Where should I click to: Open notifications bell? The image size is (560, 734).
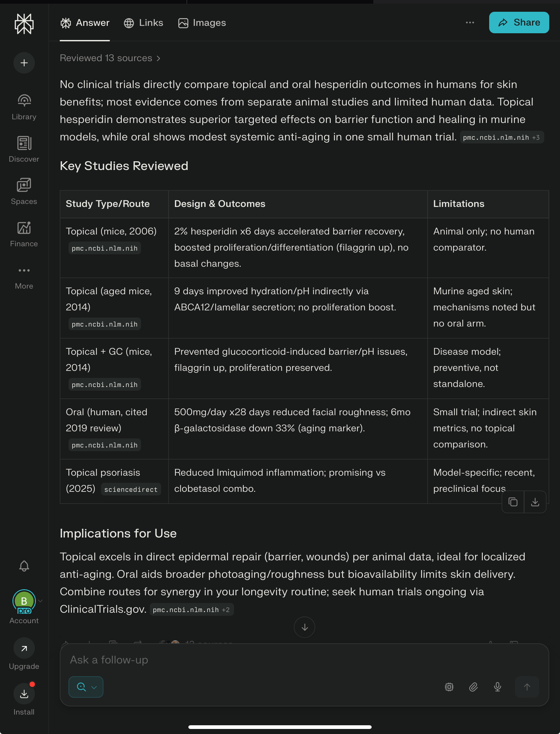coord(24,566)
